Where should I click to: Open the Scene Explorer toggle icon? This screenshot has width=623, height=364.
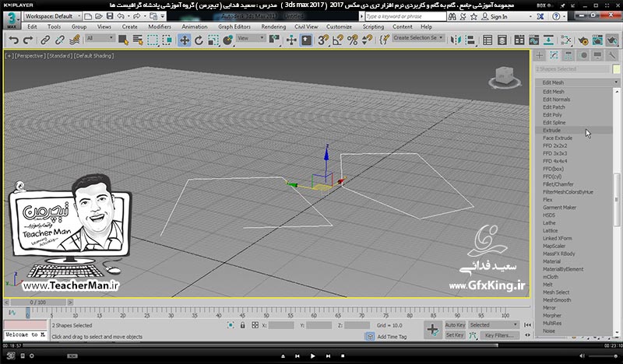click(487, 40)
